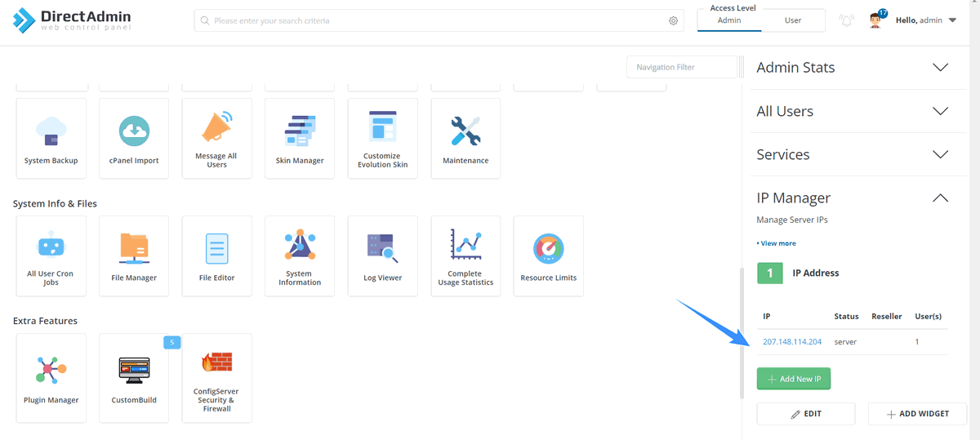Open Customize Evolution Skin
980x440 pixels.
coord(382,138)
